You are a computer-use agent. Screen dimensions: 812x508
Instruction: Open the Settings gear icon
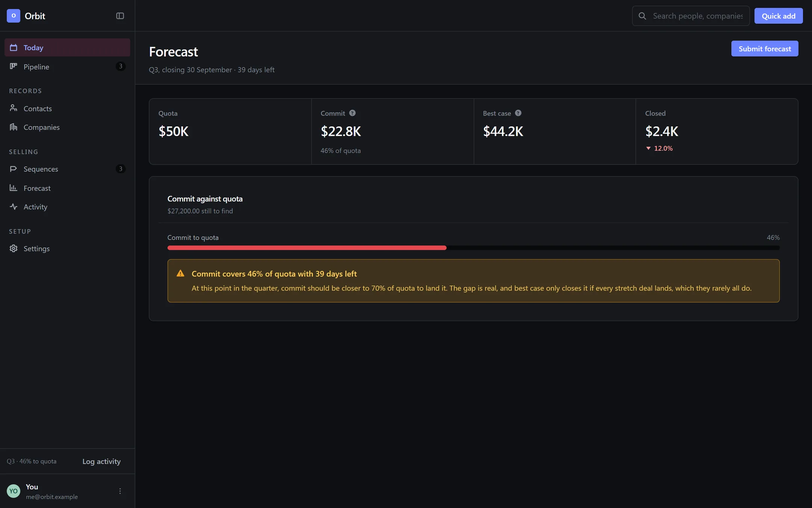(14, 248)
